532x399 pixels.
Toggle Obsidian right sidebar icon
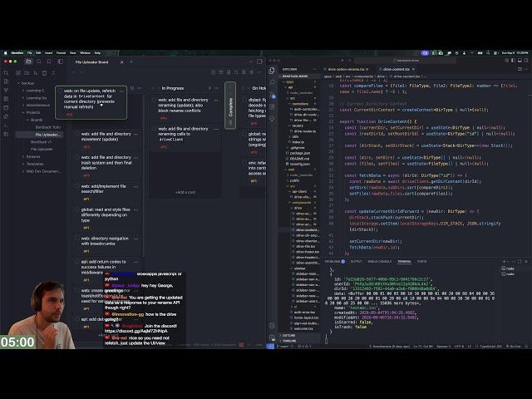pos(259,62)
